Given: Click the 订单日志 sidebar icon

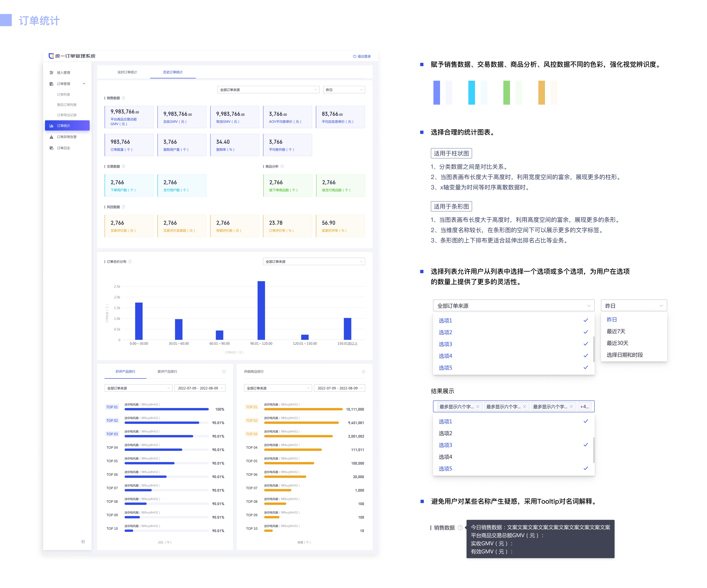Looking at the screenshot, I should (x=51, y=148).
